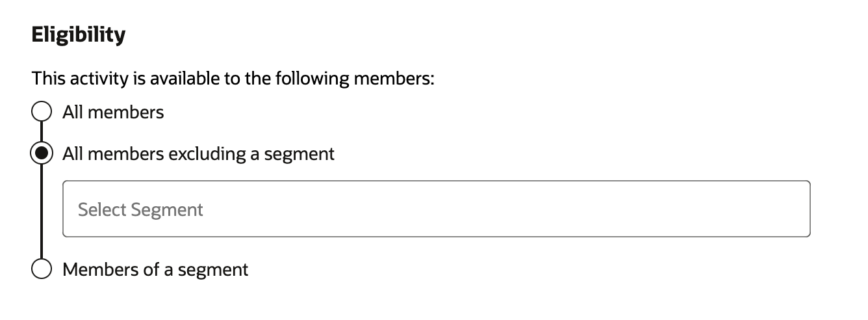Click the connector line between the top two radios
868x320 pixels.
tap(42, 133)
